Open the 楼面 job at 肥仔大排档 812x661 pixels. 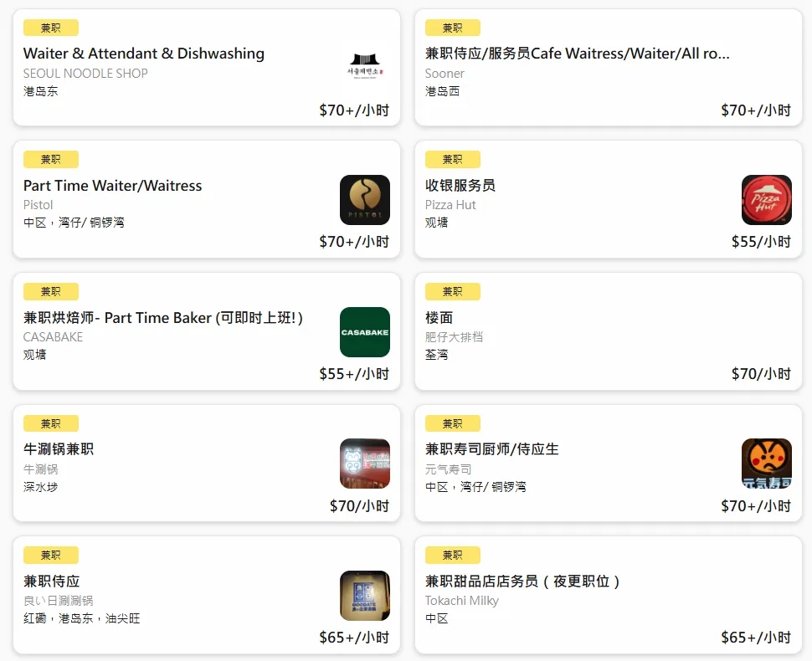tap(439, 318)
